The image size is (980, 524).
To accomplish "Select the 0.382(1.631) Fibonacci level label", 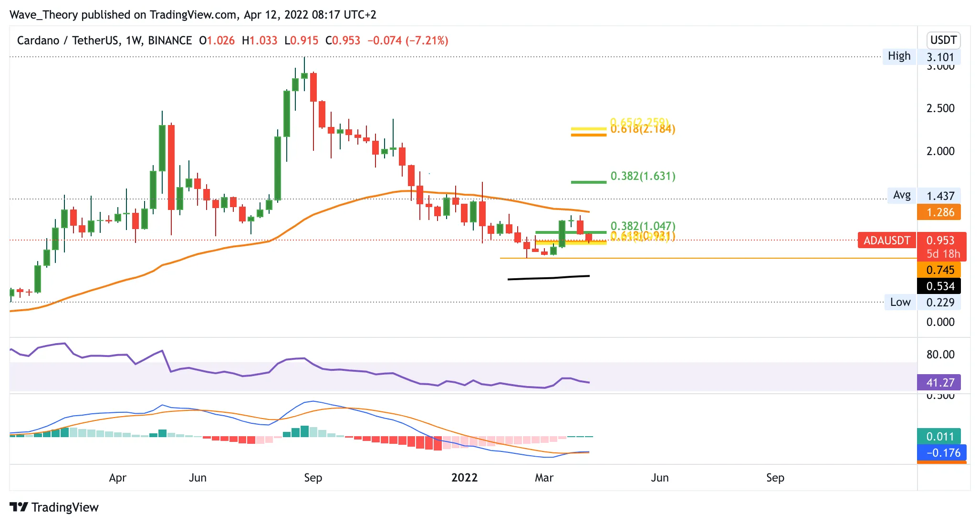I will (x=643, y=176).
